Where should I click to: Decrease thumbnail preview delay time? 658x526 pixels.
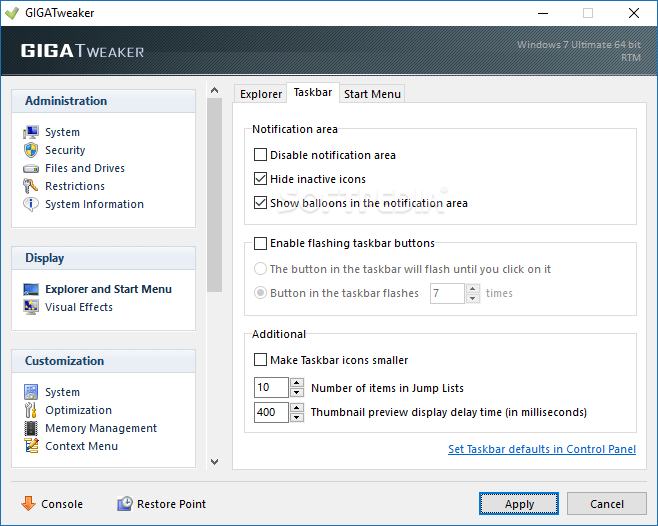pyautogui.click(x=297, y=417)
